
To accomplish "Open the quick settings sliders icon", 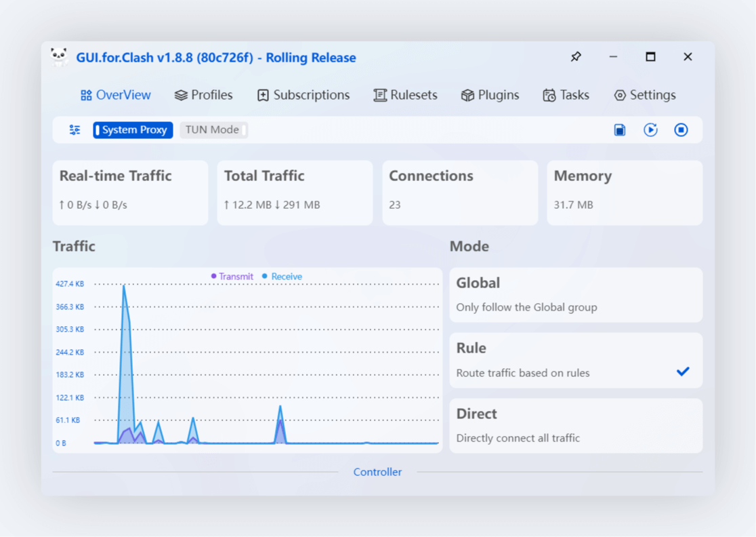I will (75, 130).
